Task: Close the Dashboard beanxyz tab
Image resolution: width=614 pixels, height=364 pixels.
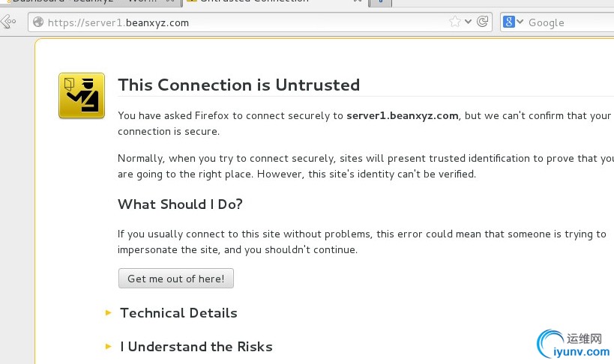Action: [x=170, y=1]
